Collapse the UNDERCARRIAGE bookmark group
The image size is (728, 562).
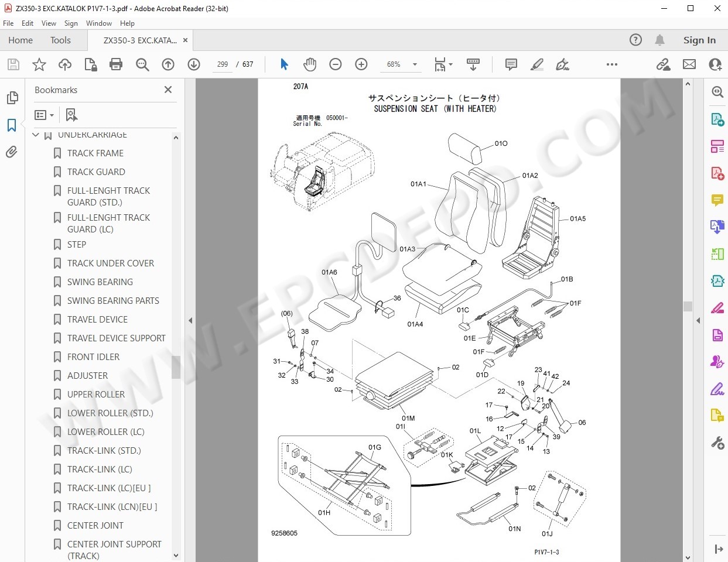point(36,135)
